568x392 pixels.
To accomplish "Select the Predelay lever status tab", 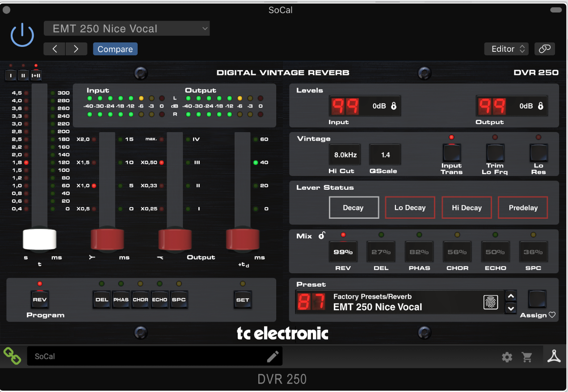I will point(523,208).
